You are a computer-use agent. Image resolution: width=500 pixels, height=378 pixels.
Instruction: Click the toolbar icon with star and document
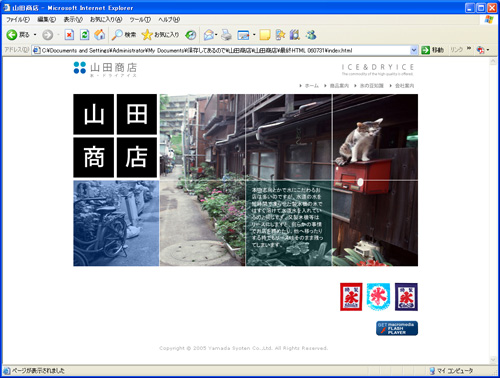[x=280, y=35]
